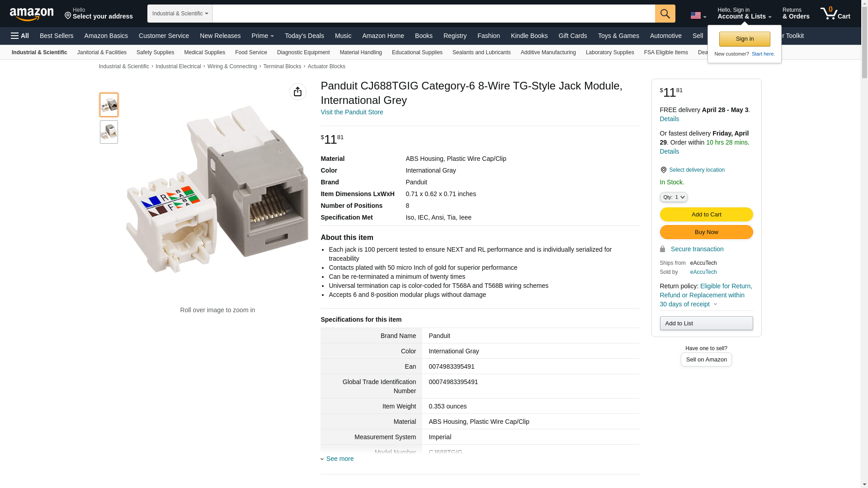The image size is (868, 488).
Task: Click inside the search text field
Action: point(433,14)
